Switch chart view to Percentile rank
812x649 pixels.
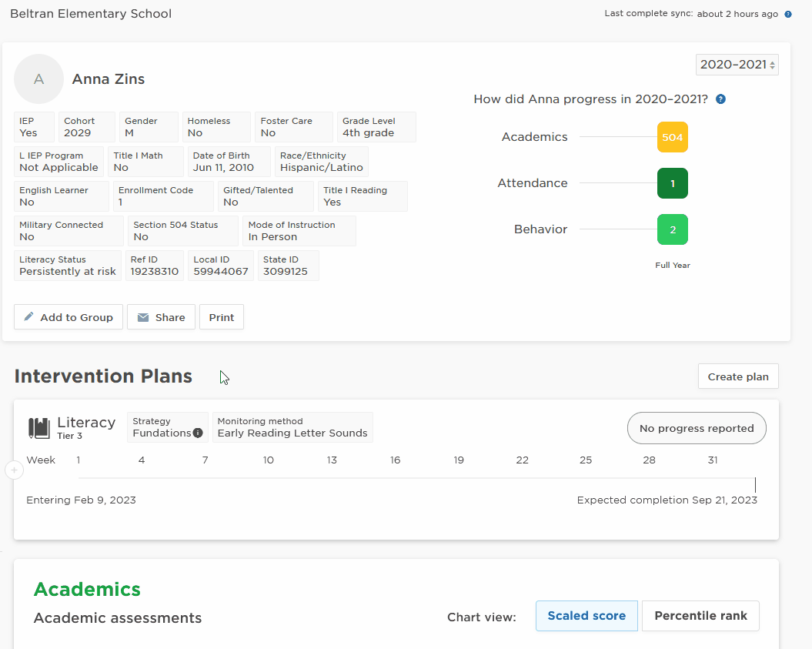pos(700,616)
